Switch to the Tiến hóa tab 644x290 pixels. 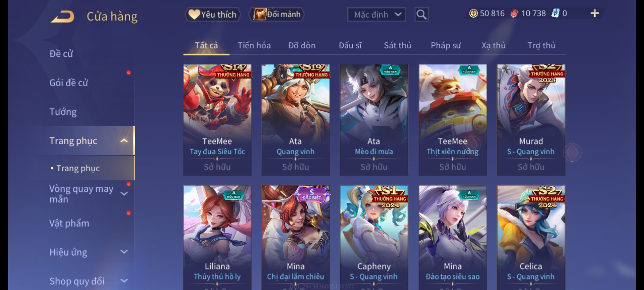click(x=254, y=45)
